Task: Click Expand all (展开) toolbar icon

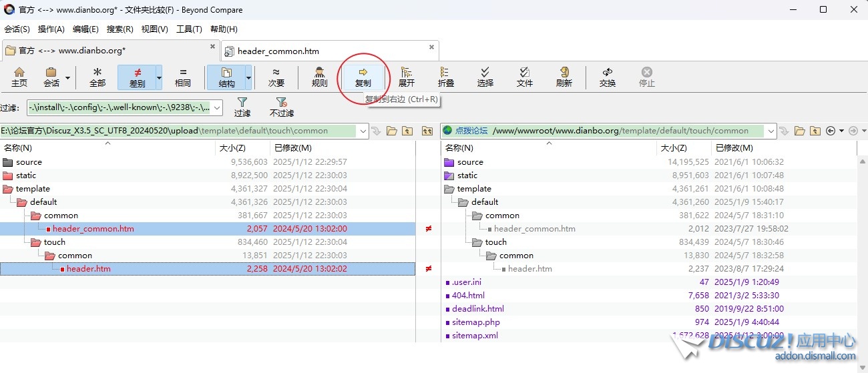Action: click(406, 77)
